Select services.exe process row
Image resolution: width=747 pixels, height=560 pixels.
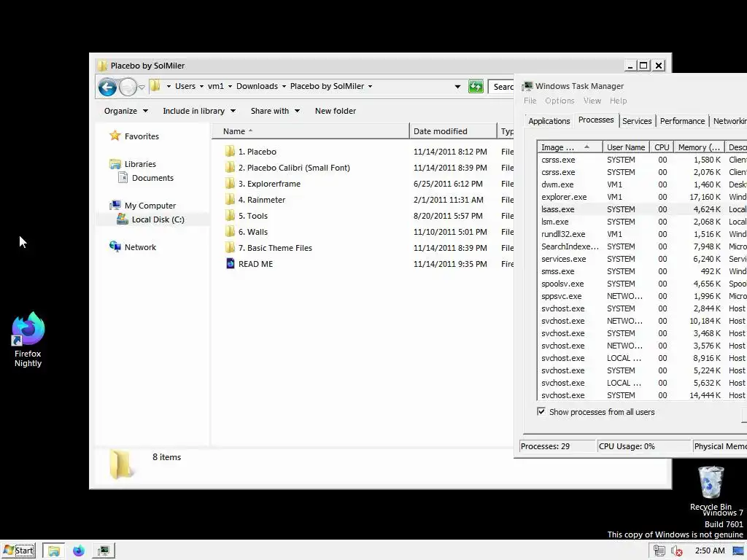643,259
